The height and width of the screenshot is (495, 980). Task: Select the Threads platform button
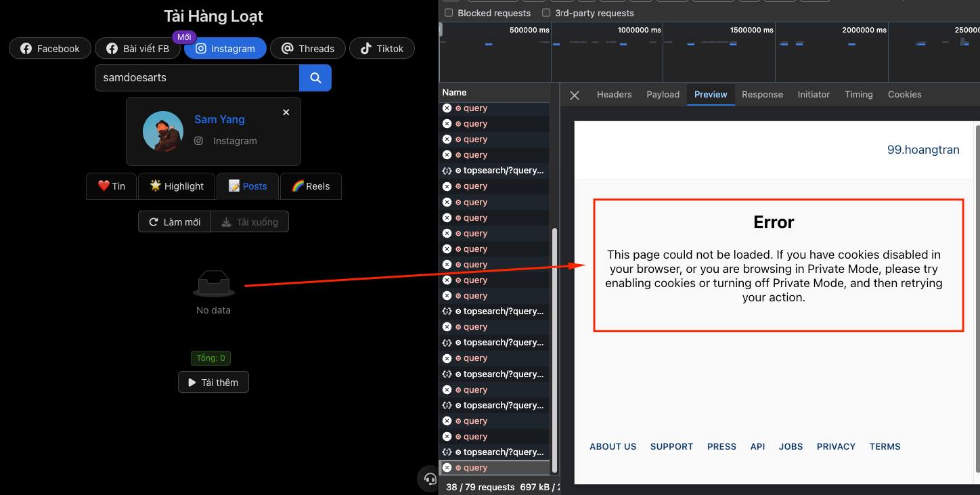click(308, 49)
